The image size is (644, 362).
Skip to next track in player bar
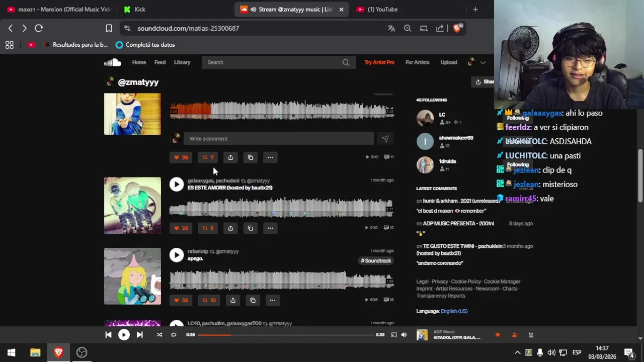[x=139, y=335]
